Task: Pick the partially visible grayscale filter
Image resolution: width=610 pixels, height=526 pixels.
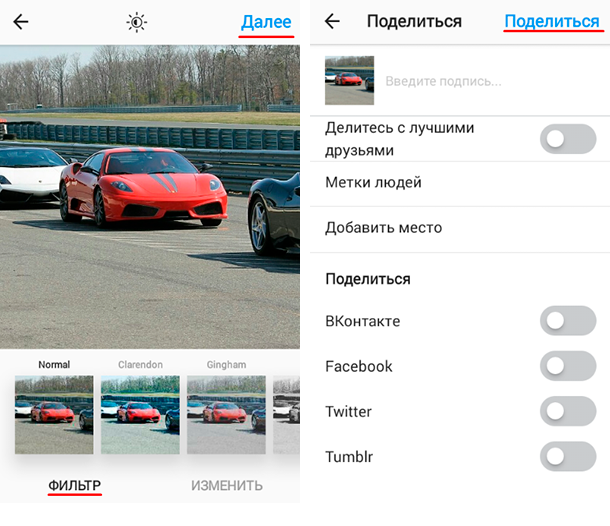Action: coord(286,414)
